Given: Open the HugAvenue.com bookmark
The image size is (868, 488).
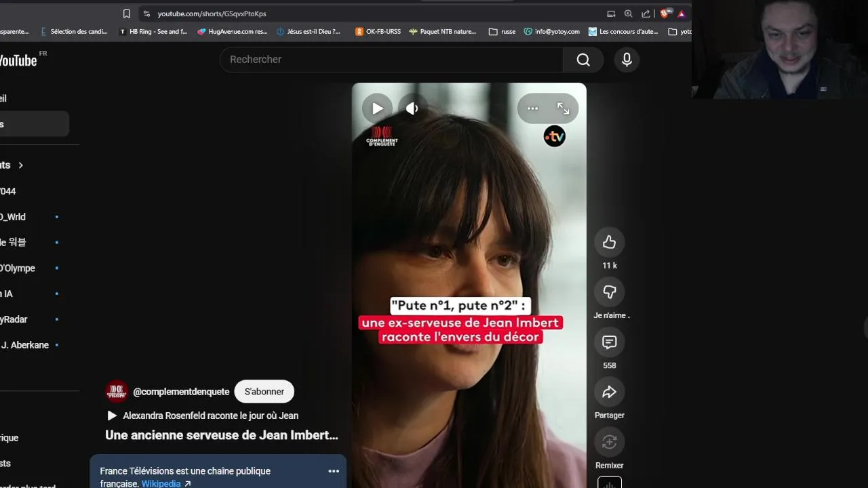Looking at the screenshot, I should [x=233, y=31].
